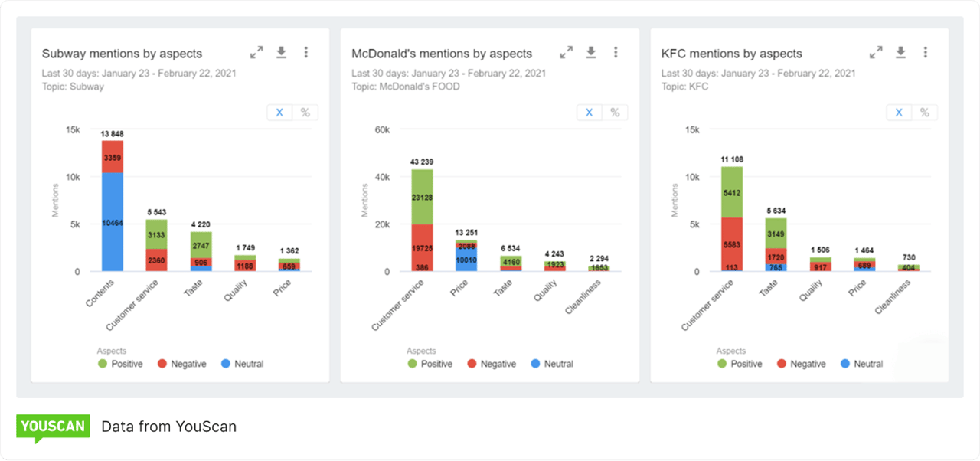Toggle Negative legend item in McDonald's chart
Image resolution: width=980 pixels, height=461 pixels.
490,364
